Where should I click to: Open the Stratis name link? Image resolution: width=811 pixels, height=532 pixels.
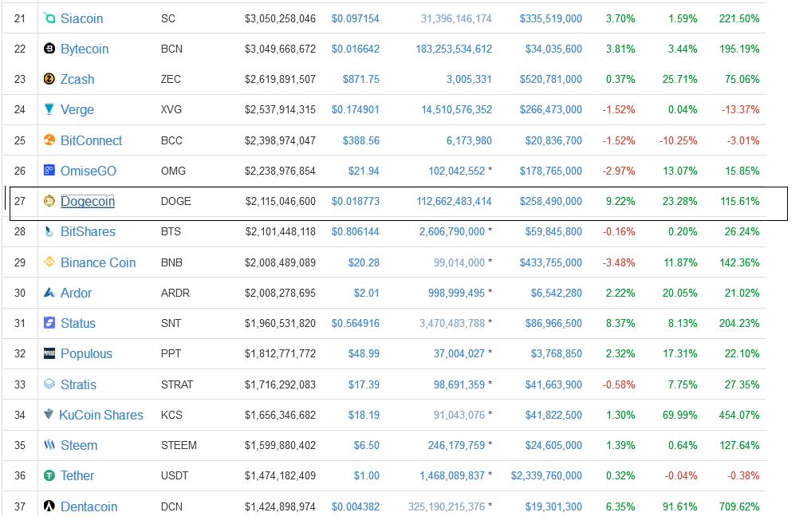(x=78, y=384)
